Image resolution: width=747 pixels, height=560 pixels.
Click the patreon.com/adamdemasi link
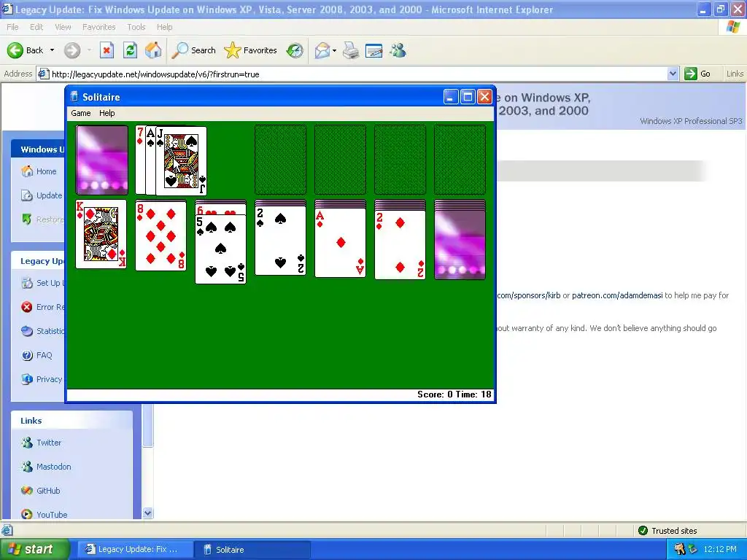617,295
